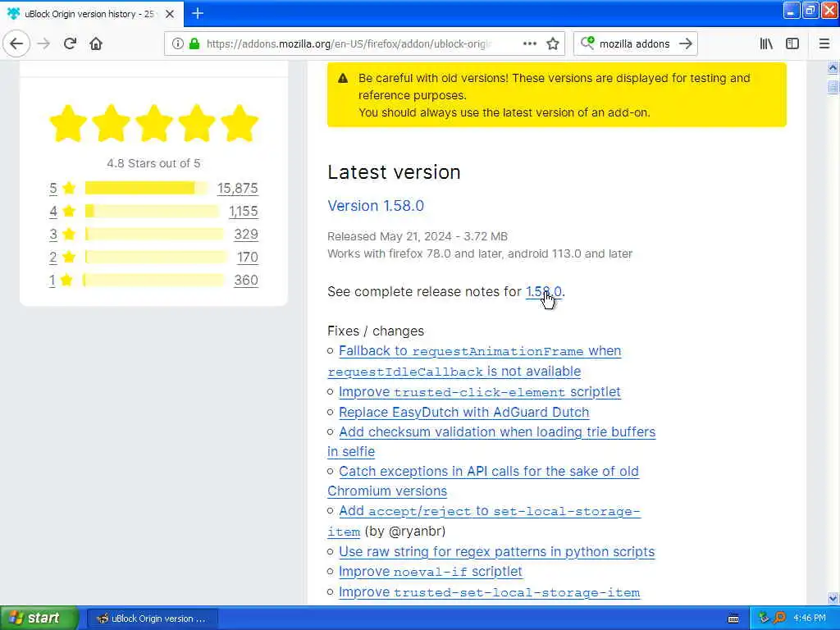Click the first system tray icon

point(764,618)
